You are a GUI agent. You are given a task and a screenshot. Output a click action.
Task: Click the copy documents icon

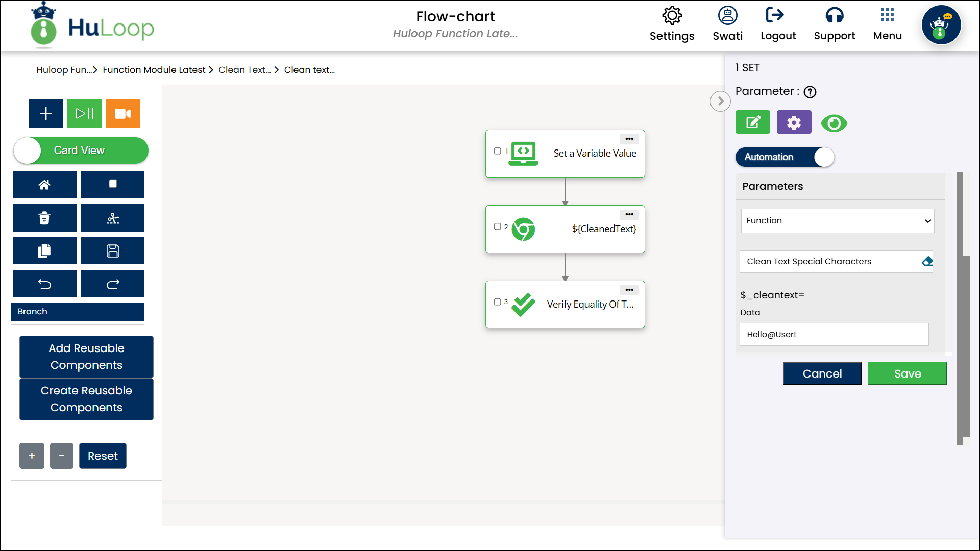(45, 251)
